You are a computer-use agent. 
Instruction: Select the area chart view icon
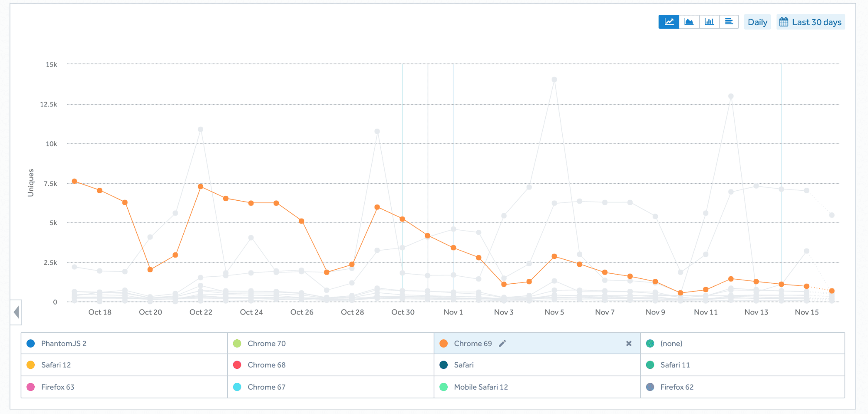point(689,22)
